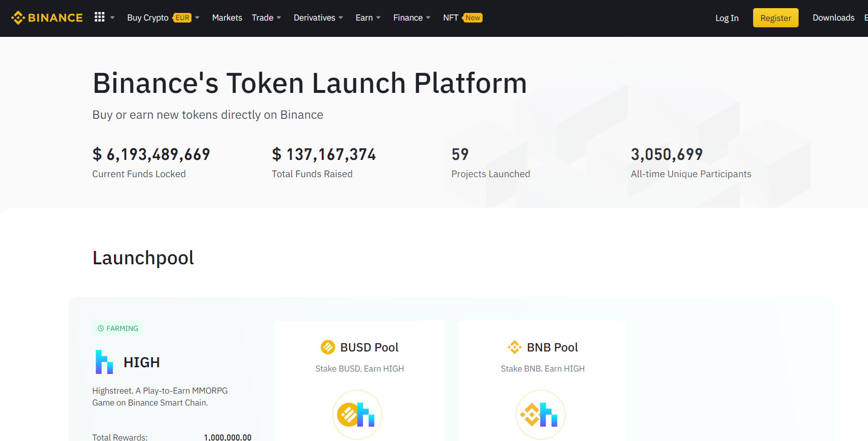Open the Downloads link

pos(834,18)
